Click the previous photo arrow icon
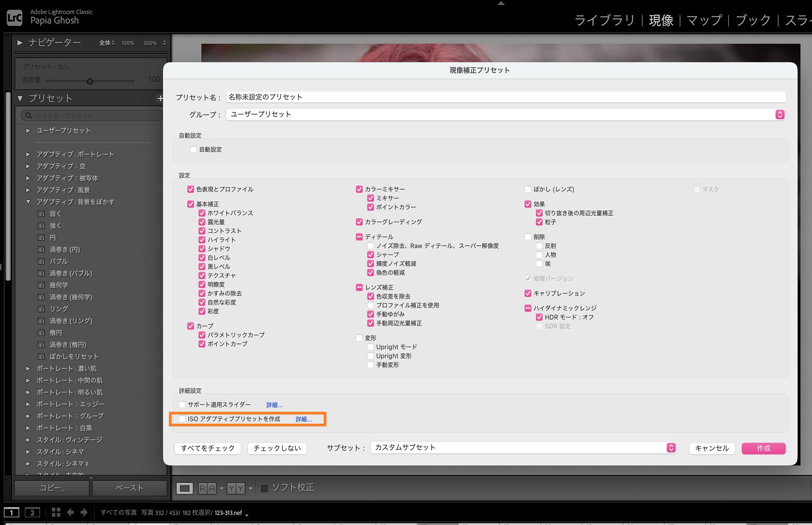Image resolution: width=812 pixels, height=525 pixels. point(70,512)
